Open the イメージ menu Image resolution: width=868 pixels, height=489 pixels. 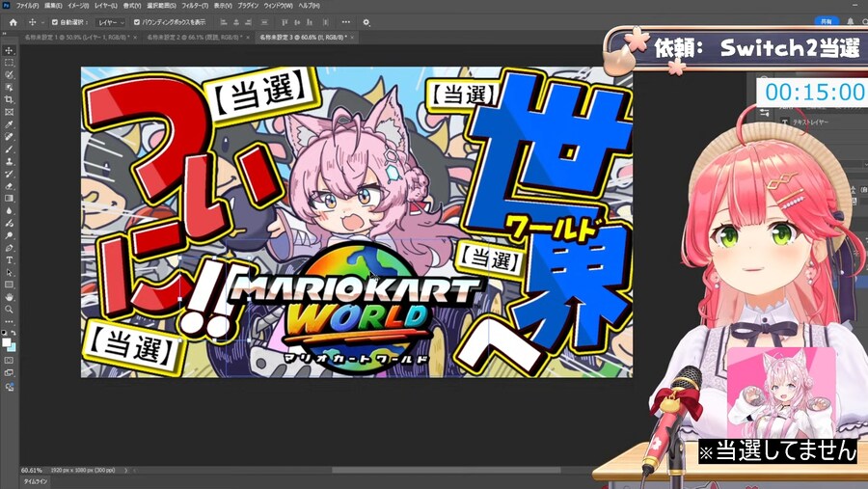(x=78, y=6)
